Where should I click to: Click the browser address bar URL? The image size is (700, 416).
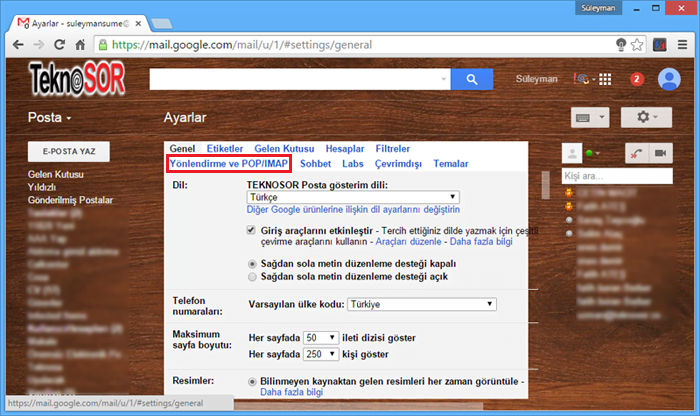(x=242, y=45)
